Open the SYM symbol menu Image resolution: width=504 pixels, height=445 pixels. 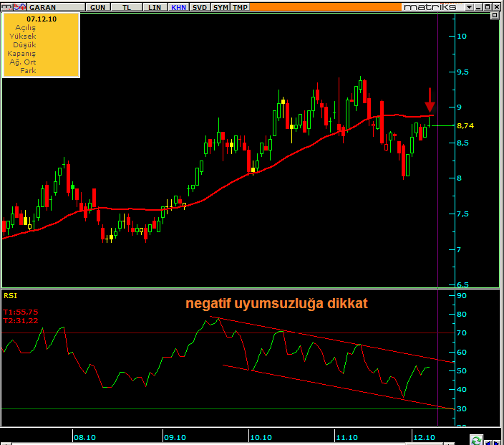(x=222, y=6)
